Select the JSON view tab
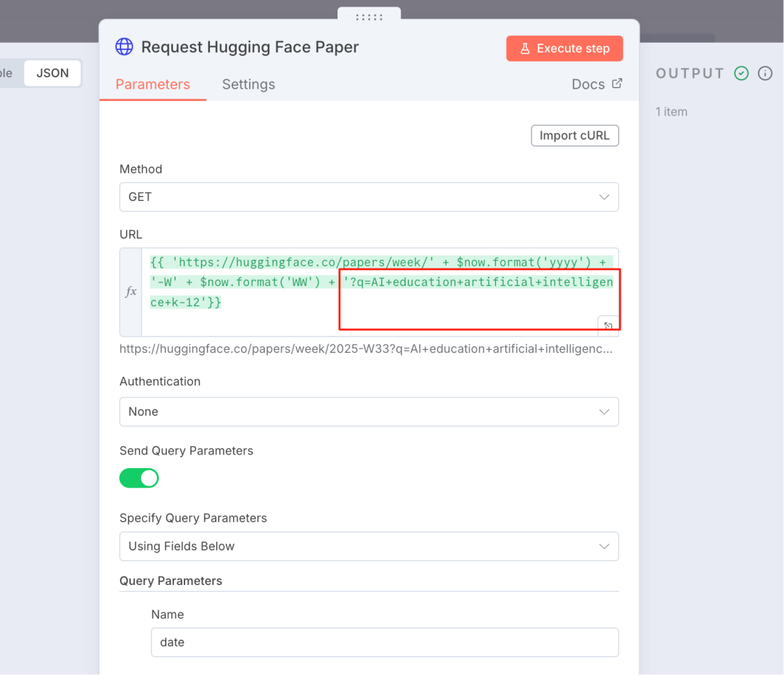 coord(52,73)
